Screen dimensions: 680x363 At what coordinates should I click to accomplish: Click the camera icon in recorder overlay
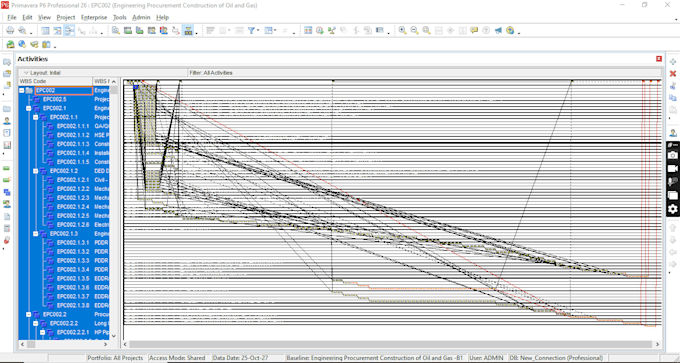[673, 155]
